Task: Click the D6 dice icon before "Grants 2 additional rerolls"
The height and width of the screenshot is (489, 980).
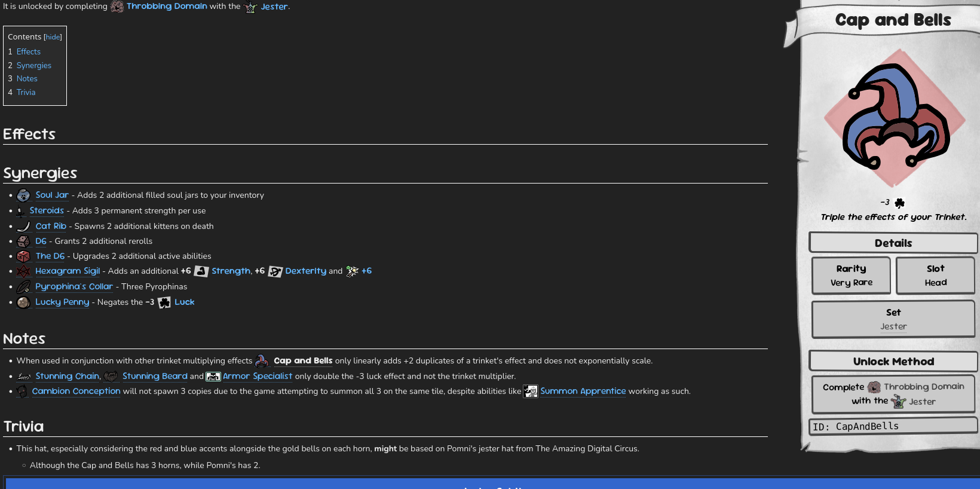Action: [x=23, y=242]
